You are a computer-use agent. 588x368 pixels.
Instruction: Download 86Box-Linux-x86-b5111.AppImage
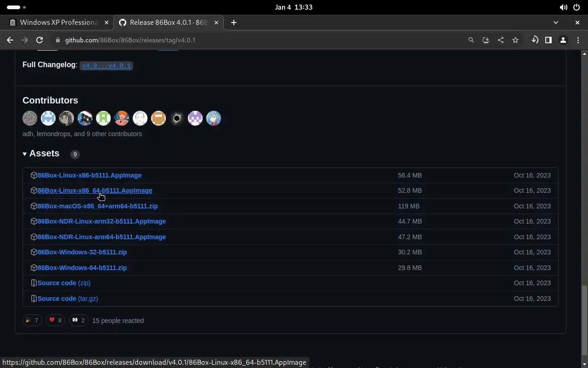click(x=89, y=175)
